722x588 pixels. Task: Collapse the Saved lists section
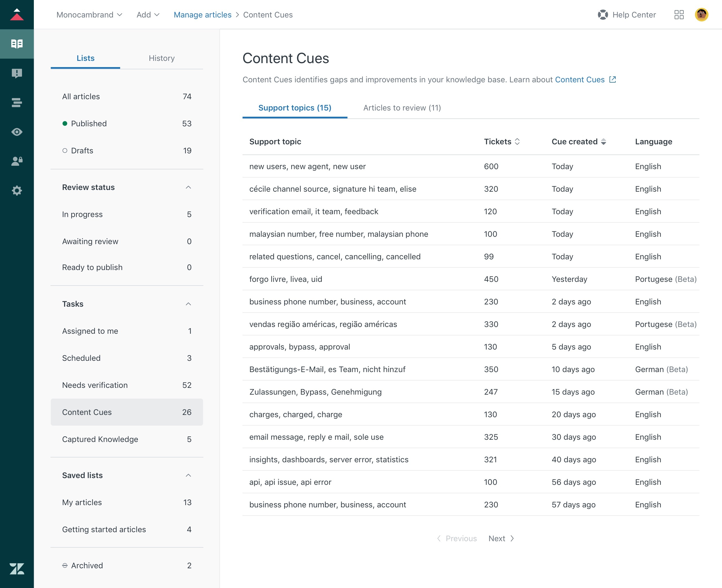[x=188, y=475]
